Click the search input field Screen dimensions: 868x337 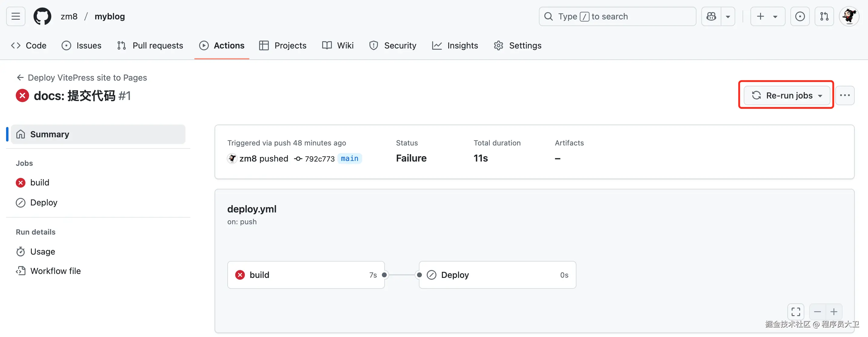click(x=617, y=16)
